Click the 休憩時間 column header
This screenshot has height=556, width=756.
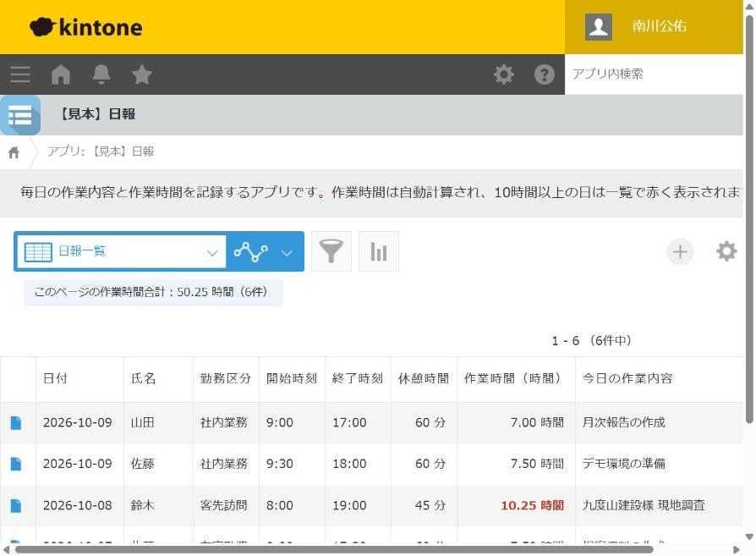click(424, 379)
